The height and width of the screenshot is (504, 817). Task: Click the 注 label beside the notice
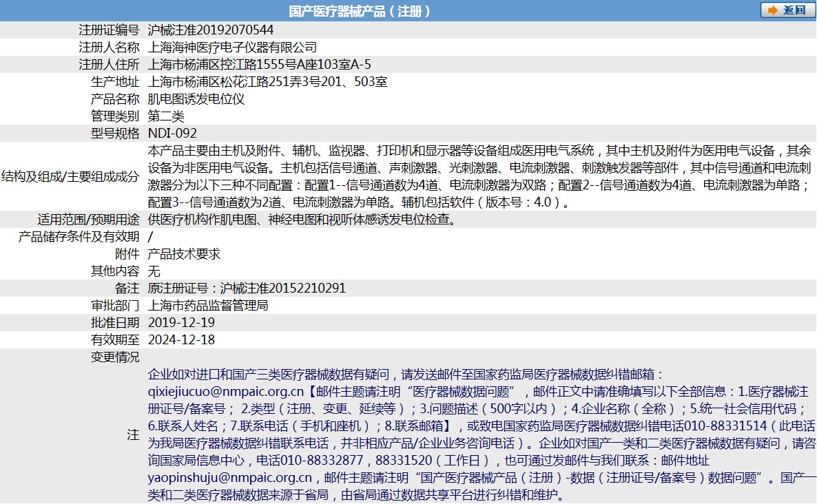(x=134, y=434)
